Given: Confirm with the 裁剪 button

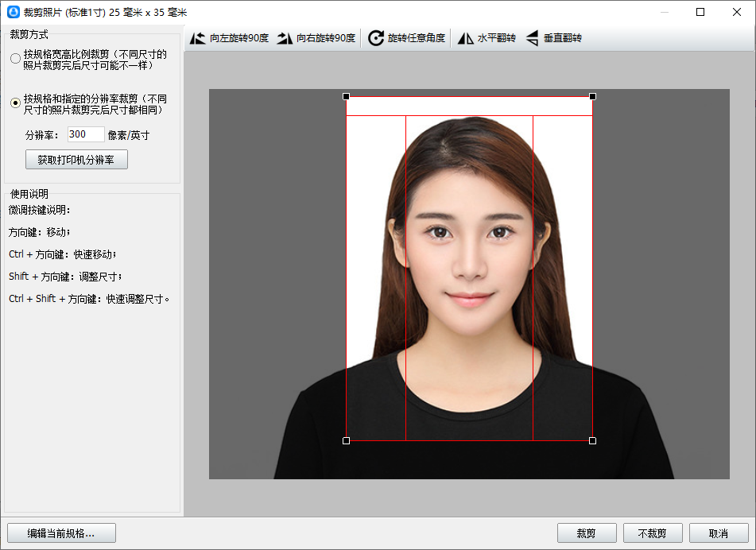Looking at the screenshot, I should [x=587, y=533].
